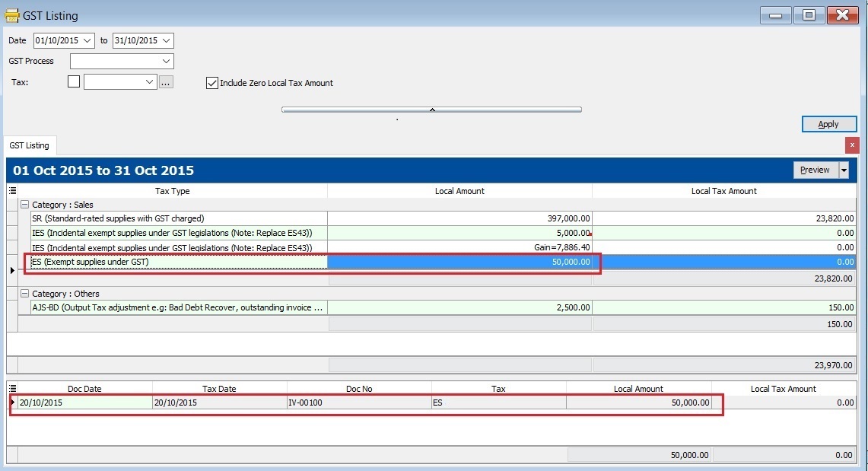This screenshot has height=471, width=868.
Task: Click the ellipsis button beside the Tax dropdown
Action: [166, 81]
